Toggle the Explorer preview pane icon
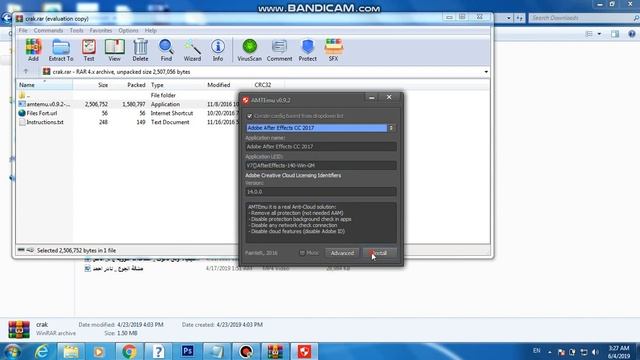The image size is (640, 360). (x=615, y=34)
